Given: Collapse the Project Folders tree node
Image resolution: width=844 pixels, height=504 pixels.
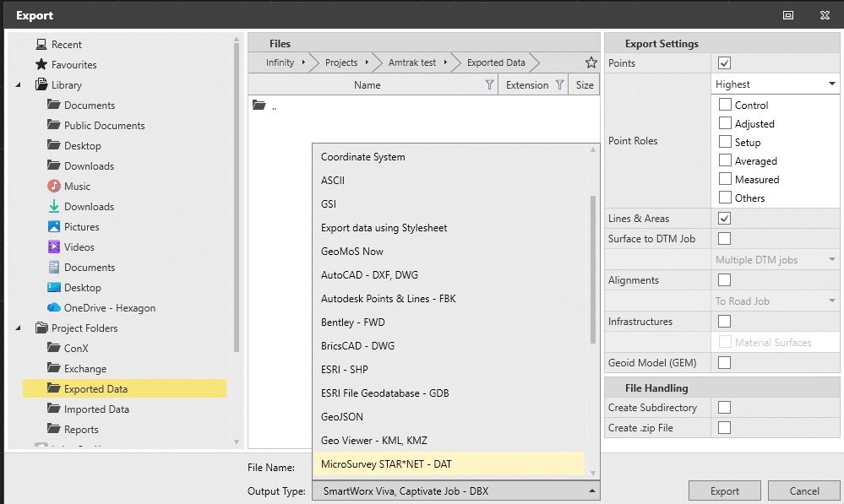Looking at the screenshot, I should click(19, 328).
